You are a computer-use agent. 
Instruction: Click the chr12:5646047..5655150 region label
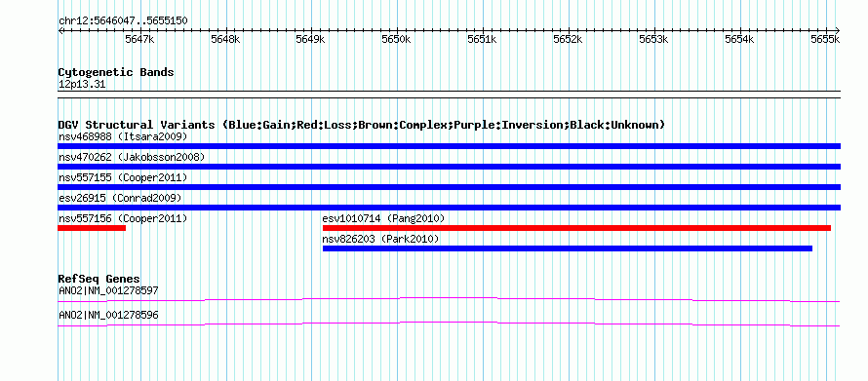point(123,21)
